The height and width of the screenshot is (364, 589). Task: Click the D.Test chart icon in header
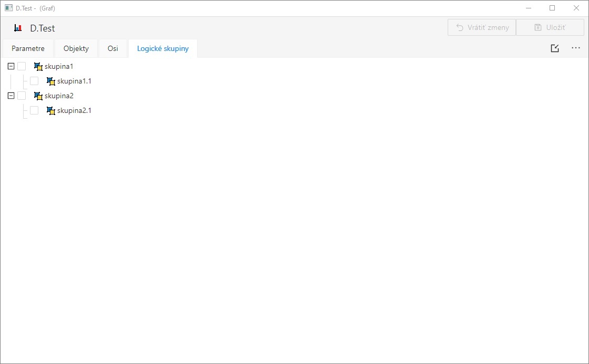pyautogui.click(x=18, y=28)
